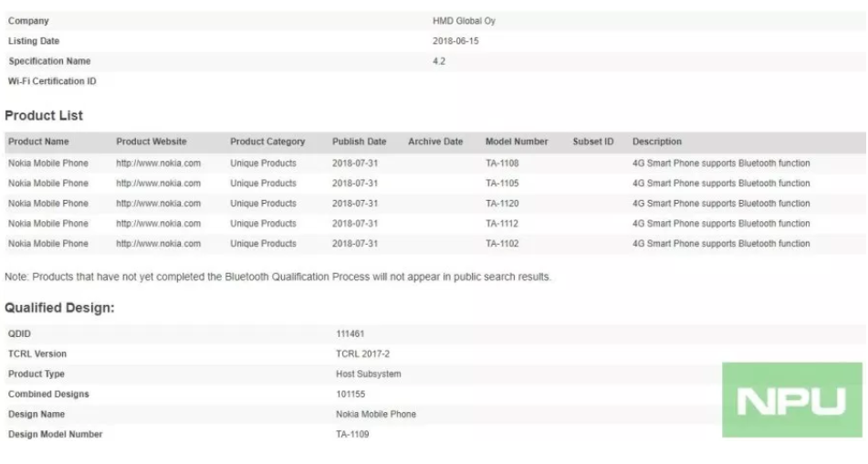Select model number TA-1112
Viewport: 868px width, 464px height.
[x=502, y=224]
